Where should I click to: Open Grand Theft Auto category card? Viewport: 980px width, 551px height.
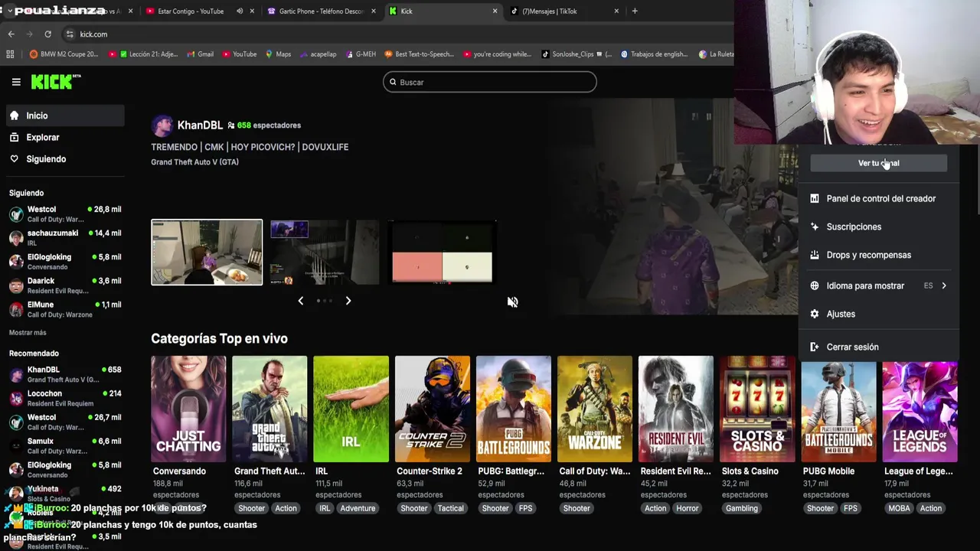tap(269, 409)
